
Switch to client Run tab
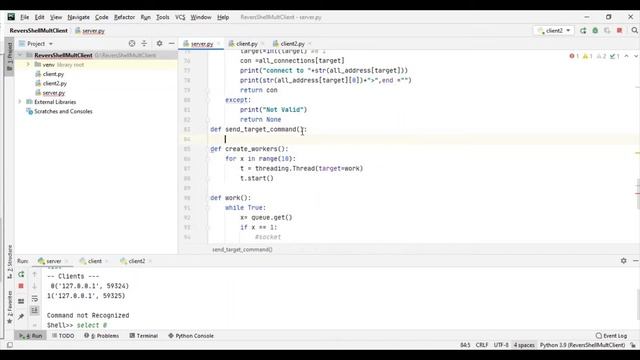tap(94, 261)
